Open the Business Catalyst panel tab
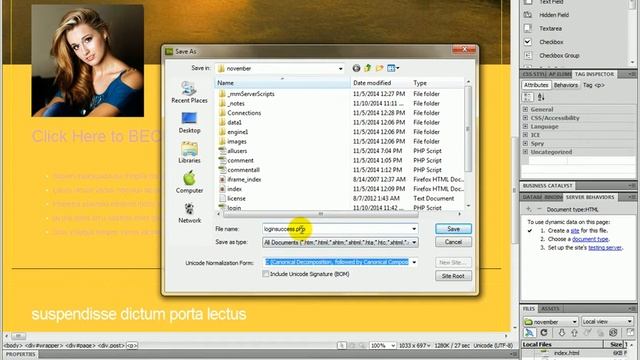The image size is (640, 360). [548, 186]
